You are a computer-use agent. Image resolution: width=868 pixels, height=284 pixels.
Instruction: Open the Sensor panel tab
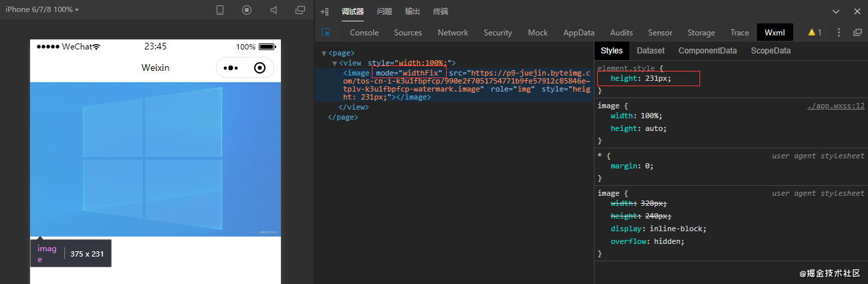pos(660,33)
